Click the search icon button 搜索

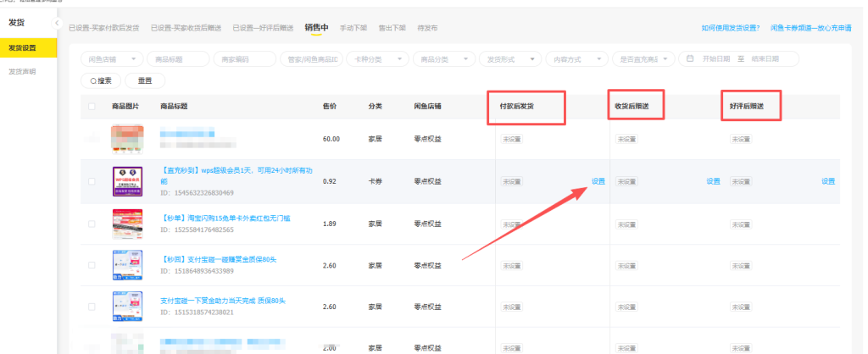tap(101, 80)
